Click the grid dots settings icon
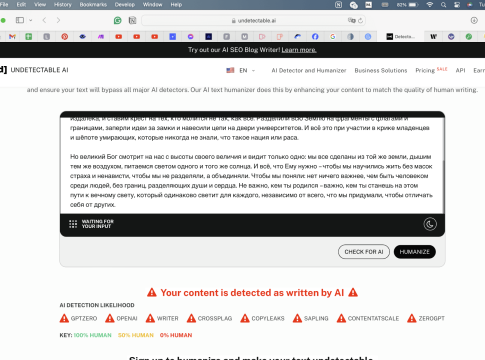485x360 pixels. pyautogui.click(x=73, y=224)
